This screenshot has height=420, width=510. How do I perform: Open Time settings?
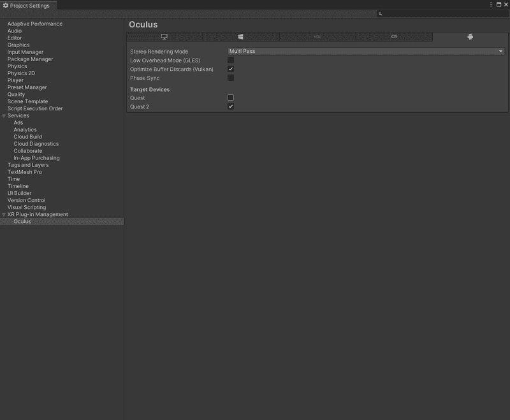click(x=13, y=179)
